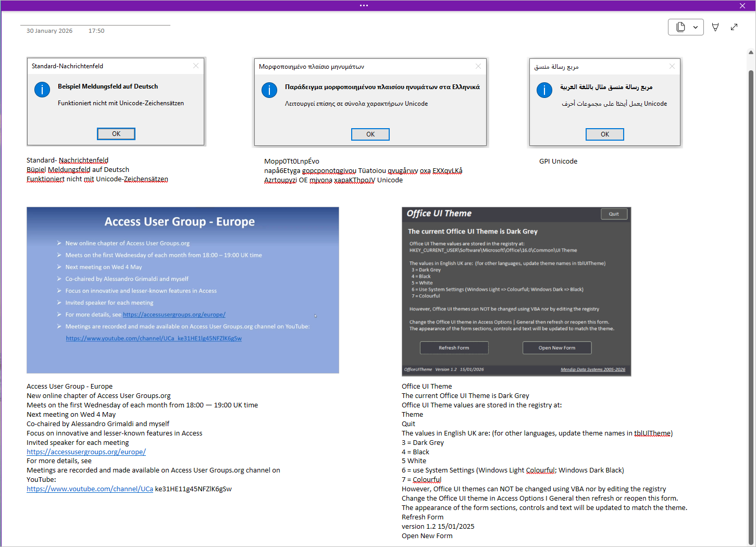
Task: Click the copy pages icon
Action: (680, 27)
